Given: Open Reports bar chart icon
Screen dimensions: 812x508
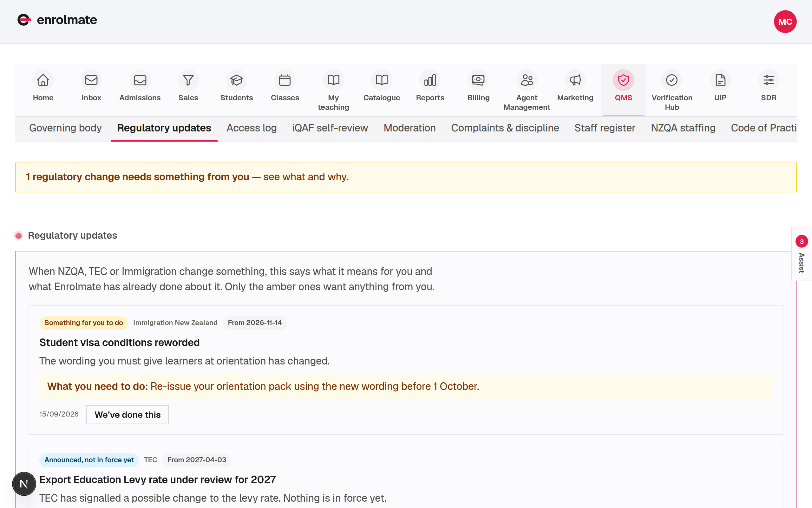Looking at the screenshot, I should (x=430, y=80).
